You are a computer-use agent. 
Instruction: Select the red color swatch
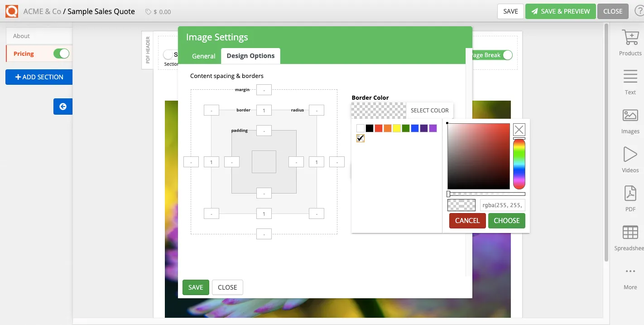(x=378, y=128)
